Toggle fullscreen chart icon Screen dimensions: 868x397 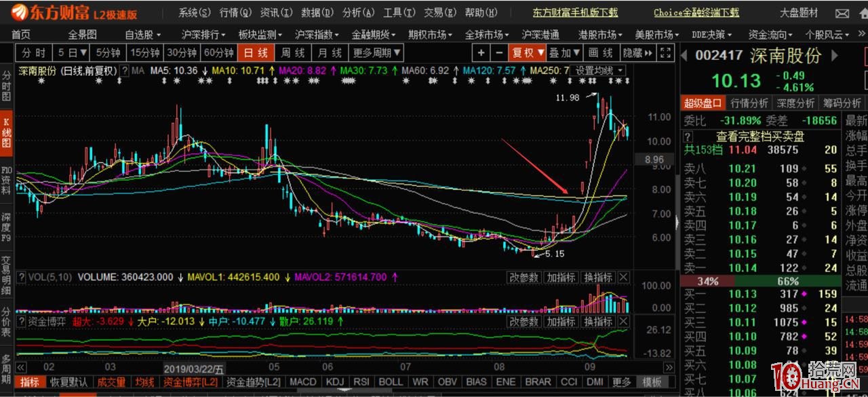[666, 53]
